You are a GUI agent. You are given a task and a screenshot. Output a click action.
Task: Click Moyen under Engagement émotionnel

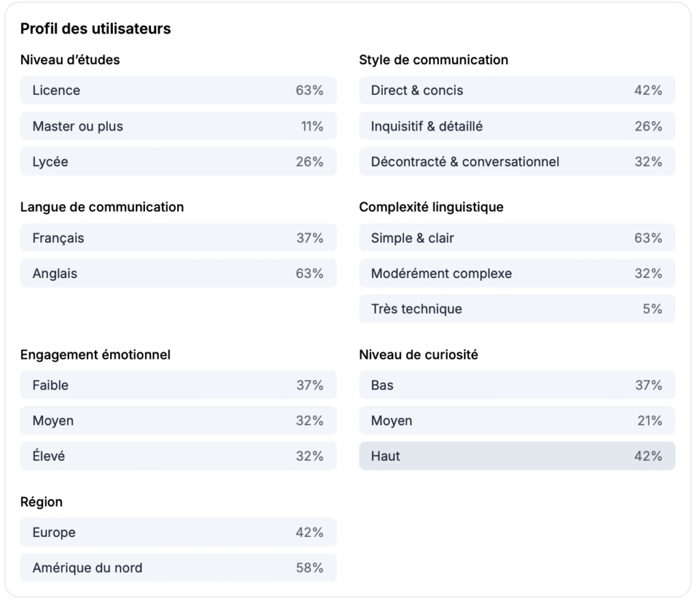coord(178,421)
